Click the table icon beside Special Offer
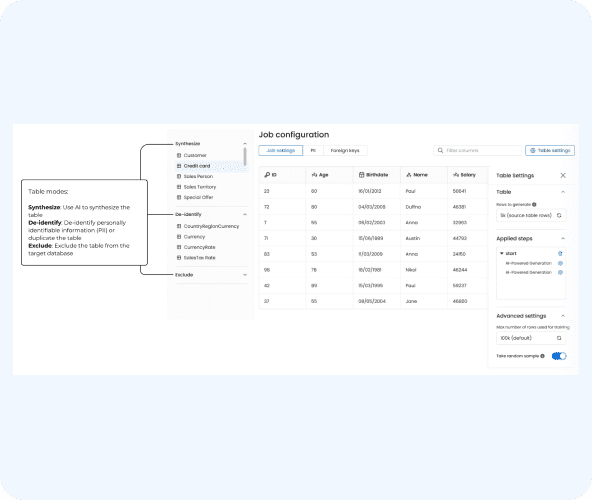Viewport: 592px width, 500px height. pyautogui.click(x=179, y=197)
